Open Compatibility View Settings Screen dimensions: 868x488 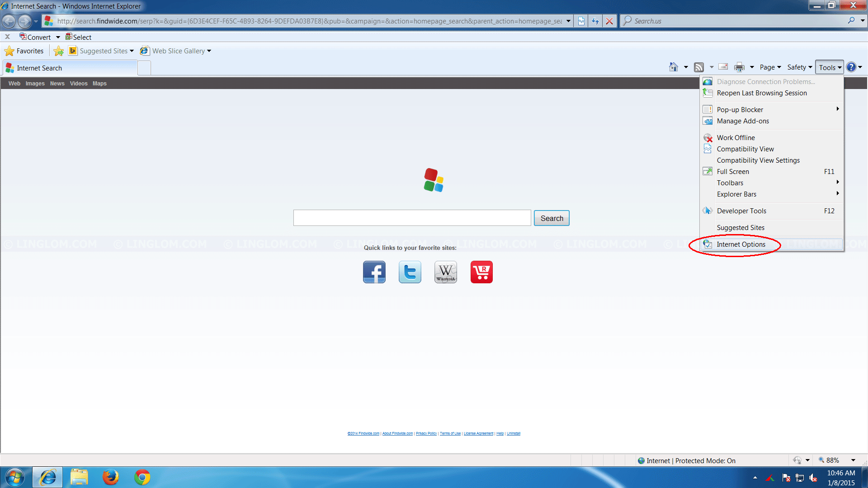tap(758, 160)
